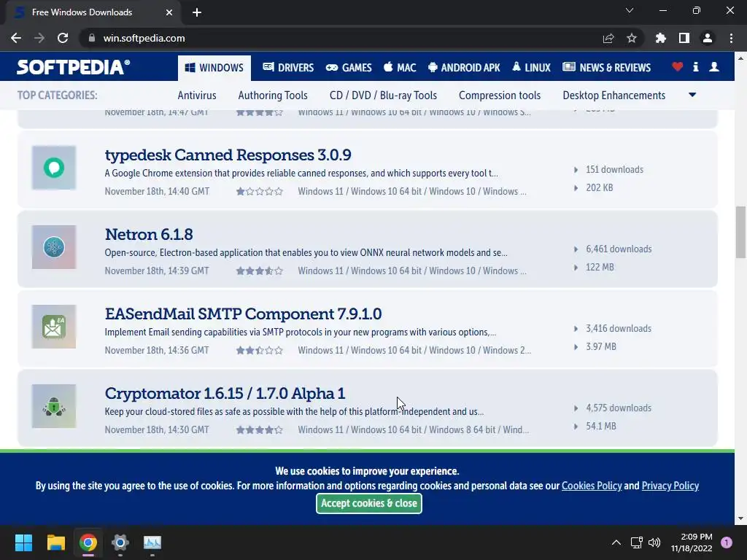Open the Chrome extensions puzzle icon
Viewport: 747px width, 560px height.
tap(660, 38)
